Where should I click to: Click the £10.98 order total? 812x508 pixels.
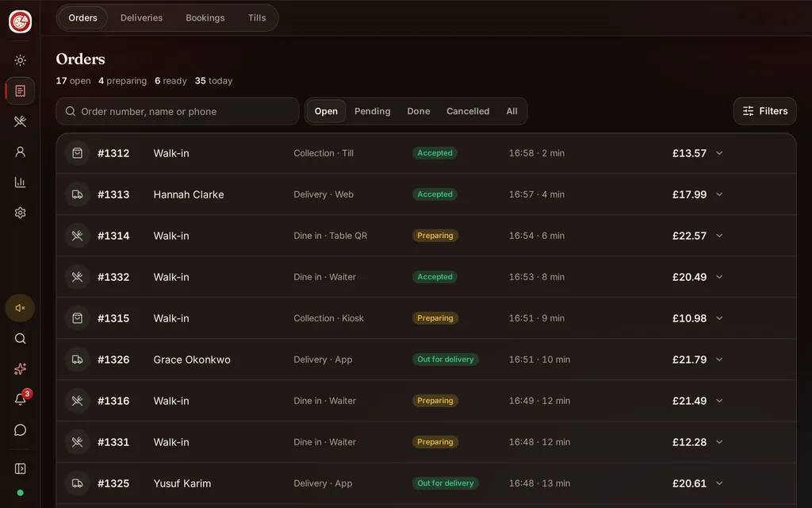pyautogui.click(x=689, y=318)
